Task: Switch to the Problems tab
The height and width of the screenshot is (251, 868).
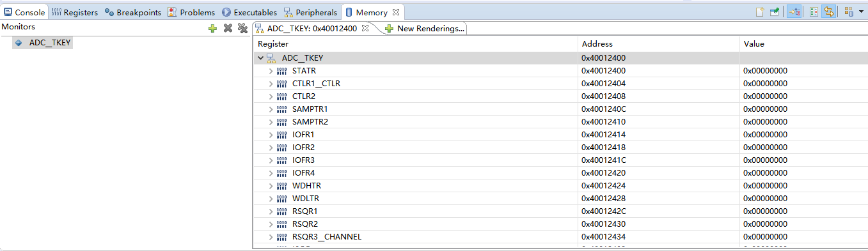Action: tap(191, 12)
